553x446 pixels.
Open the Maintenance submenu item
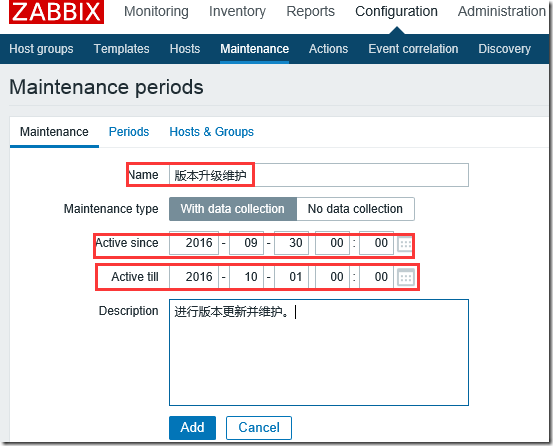(255, 49)
